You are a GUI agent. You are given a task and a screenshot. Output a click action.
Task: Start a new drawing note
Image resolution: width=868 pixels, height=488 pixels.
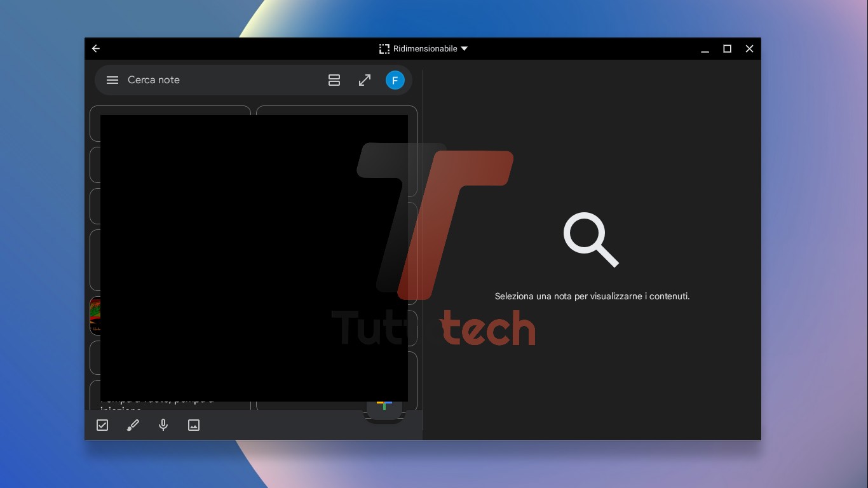[133, 425]
